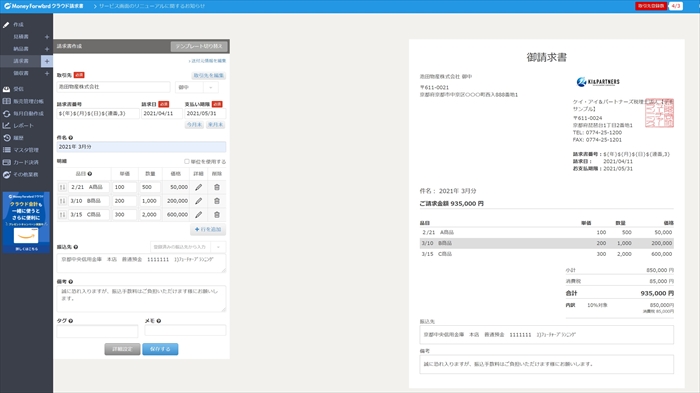Click the 行を追加 button

click(208, 230)
